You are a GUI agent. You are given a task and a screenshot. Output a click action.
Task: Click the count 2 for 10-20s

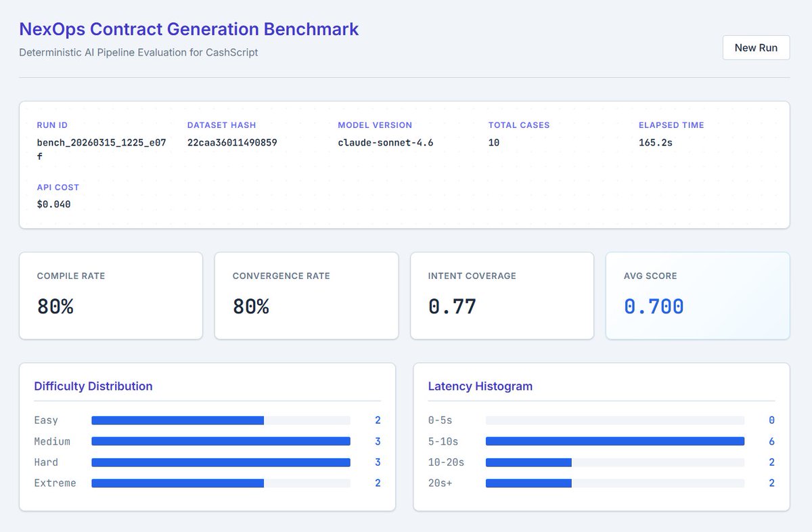[771, 462]
